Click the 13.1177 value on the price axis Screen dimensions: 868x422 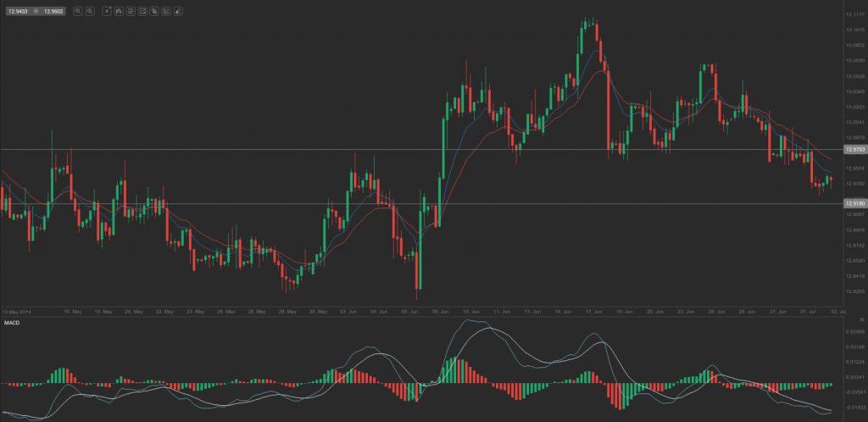tap(854, 14)
